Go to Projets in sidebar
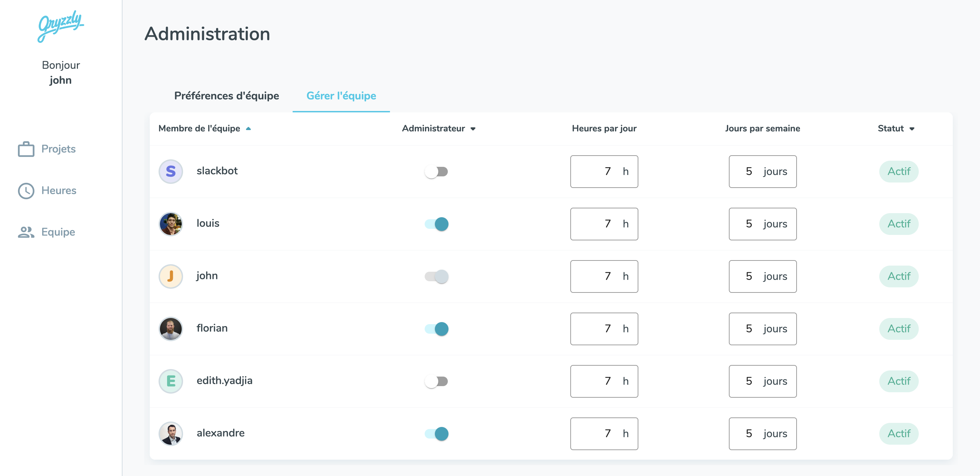The width and height of the screenshot is (980, 476). [x=47, y=149]
